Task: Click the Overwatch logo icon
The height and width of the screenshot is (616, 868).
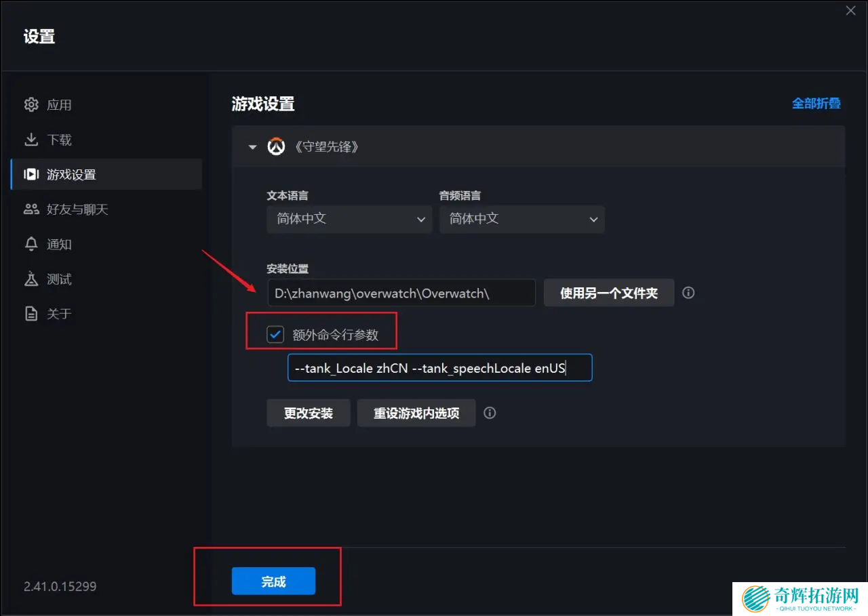Action: coord(276,146)
